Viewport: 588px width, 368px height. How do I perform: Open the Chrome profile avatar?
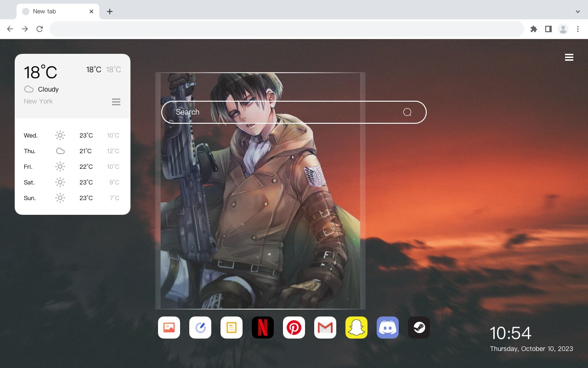click(x=563, y=29)
